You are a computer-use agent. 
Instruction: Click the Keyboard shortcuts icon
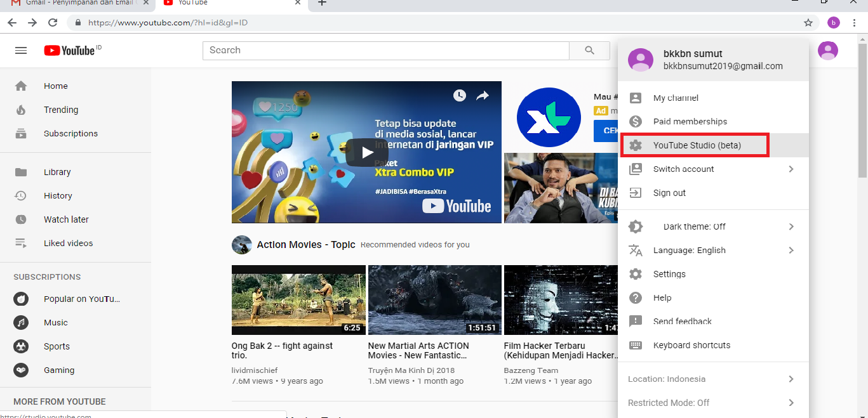point(635,345)
